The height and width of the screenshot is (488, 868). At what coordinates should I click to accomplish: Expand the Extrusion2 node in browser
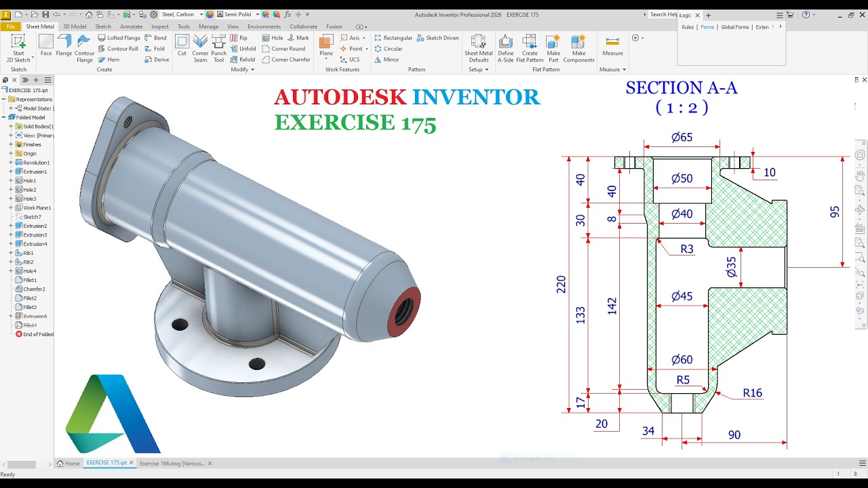pos(11,226)
